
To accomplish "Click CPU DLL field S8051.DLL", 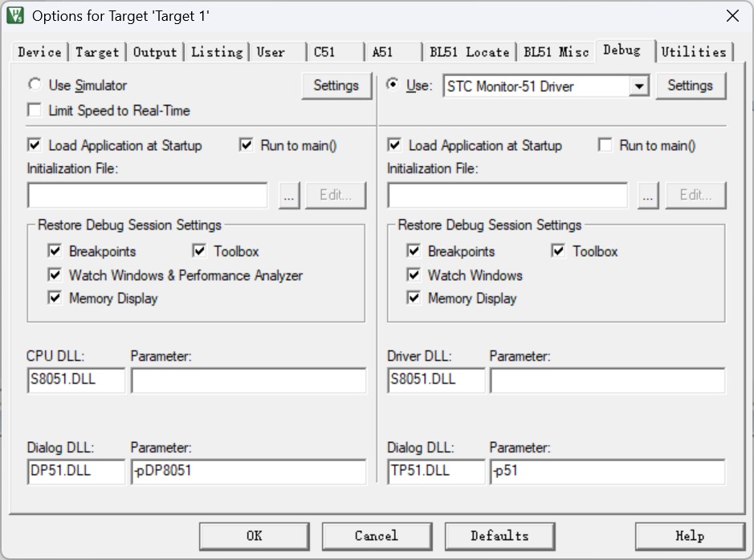I will click(76, 380).
